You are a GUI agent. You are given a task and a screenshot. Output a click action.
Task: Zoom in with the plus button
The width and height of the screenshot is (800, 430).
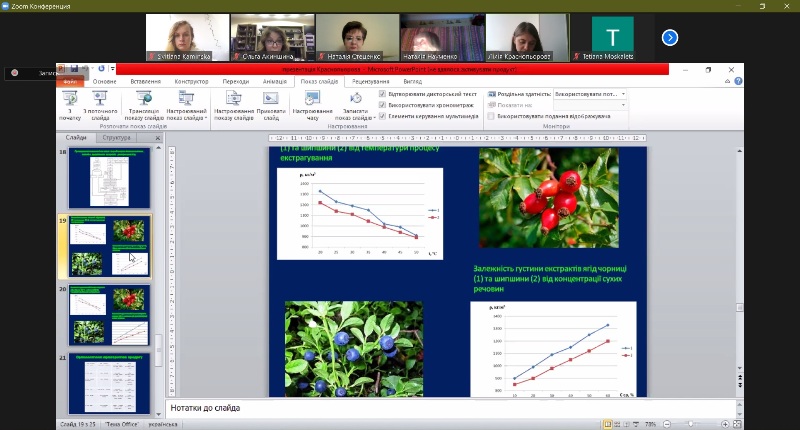tap(724, 424)
